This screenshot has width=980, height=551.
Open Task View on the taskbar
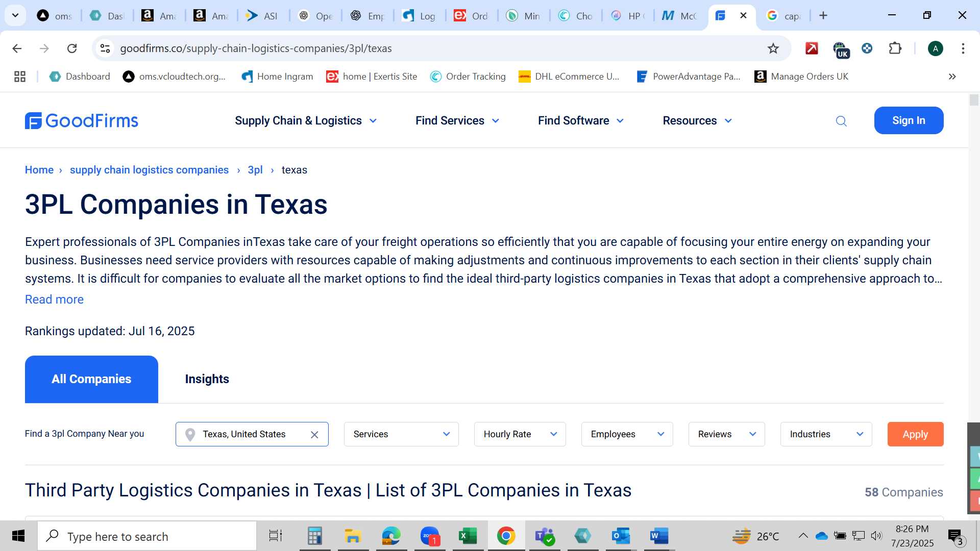[276, 536]
